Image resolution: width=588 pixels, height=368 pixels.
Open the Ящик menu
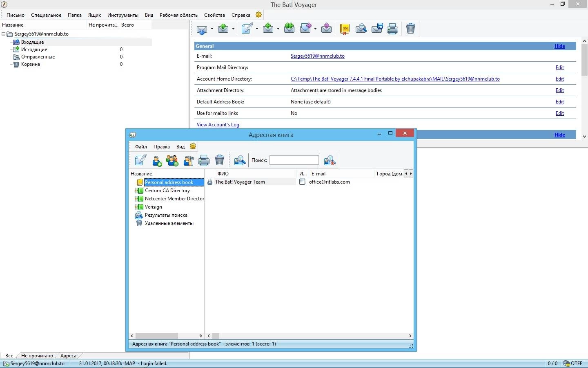[x=94, y=15]
